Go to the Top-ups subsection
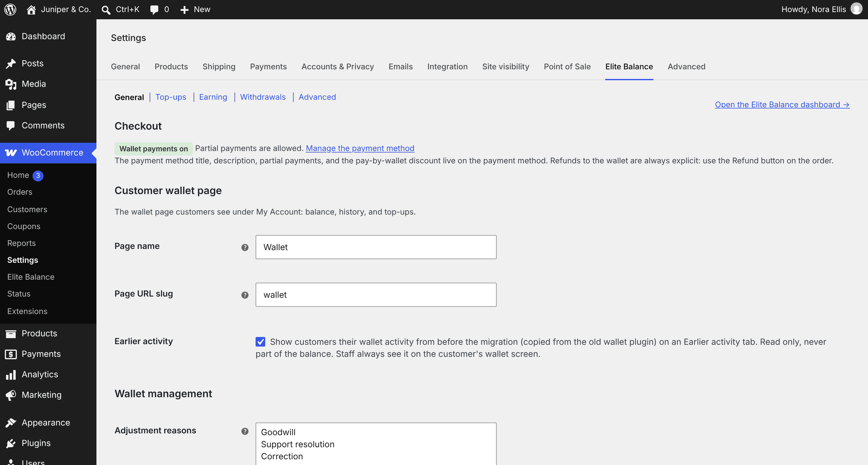This screenshot has height=465, width=868. click(x=171, y=97)
